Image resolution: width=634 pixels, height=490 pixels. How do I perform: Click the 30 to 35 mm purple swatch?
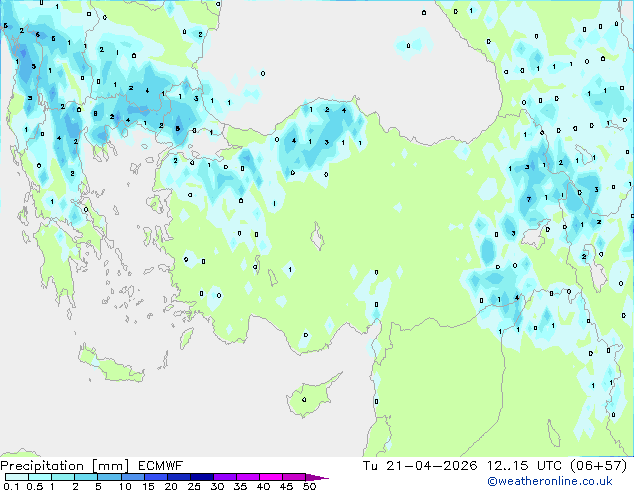point(225,477)
